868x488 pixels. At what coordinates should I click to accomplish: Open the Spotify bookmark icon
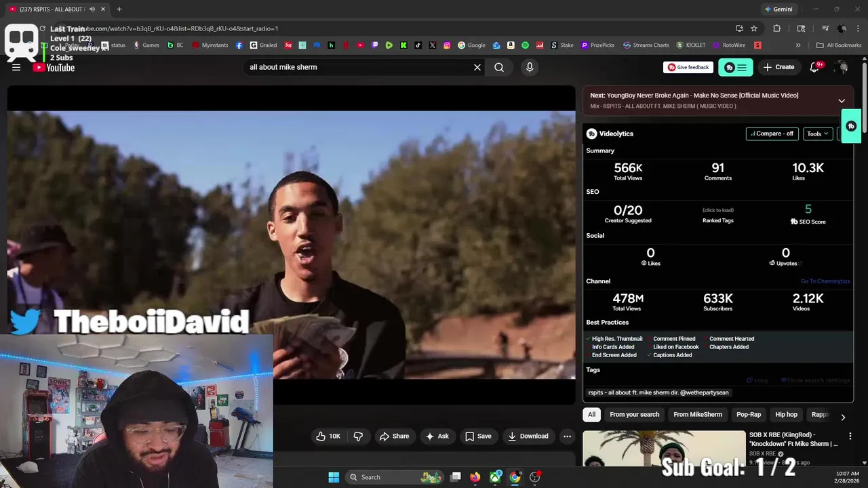click(x=526, y=45)
